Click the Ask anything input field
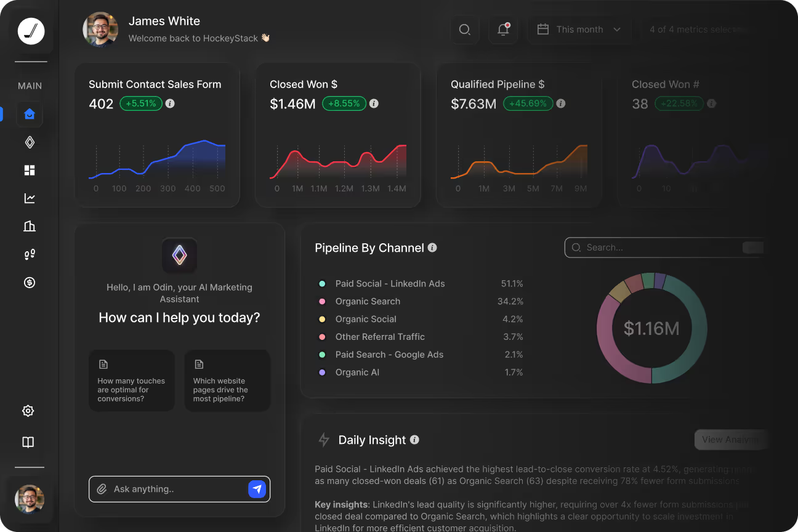Image resolution: width=798 pixels, height=532 pixels. (x=175, y=489)
